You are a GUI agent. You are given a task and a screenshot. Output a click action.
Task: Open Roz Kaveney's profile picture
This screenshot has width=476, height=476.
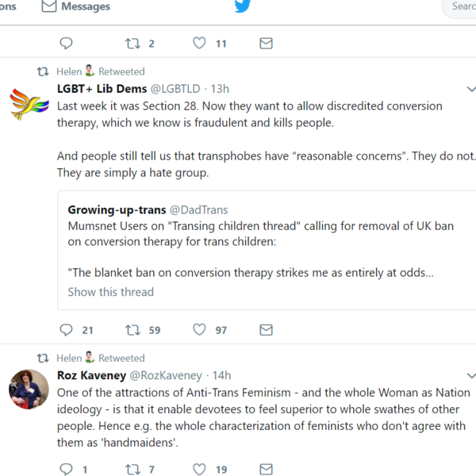(29, 390)
